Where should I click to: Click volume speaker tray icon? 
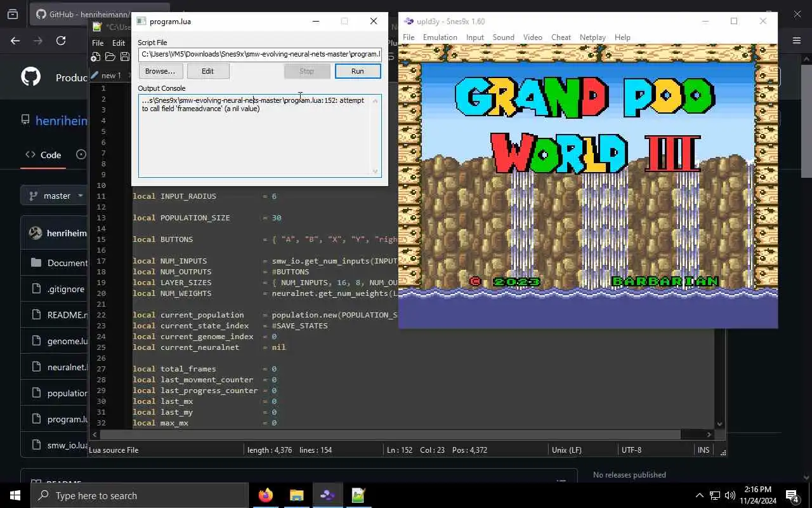(730, 495)
